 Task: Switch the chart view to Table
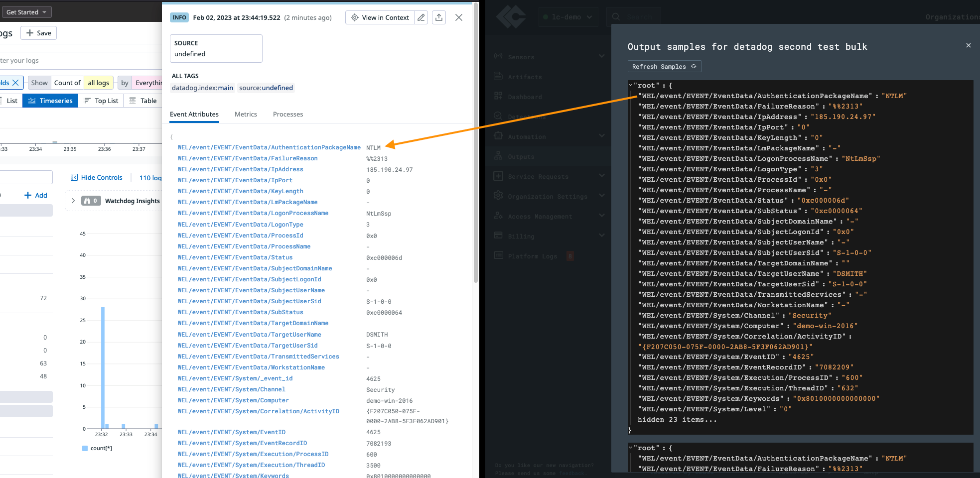point(146,100)
